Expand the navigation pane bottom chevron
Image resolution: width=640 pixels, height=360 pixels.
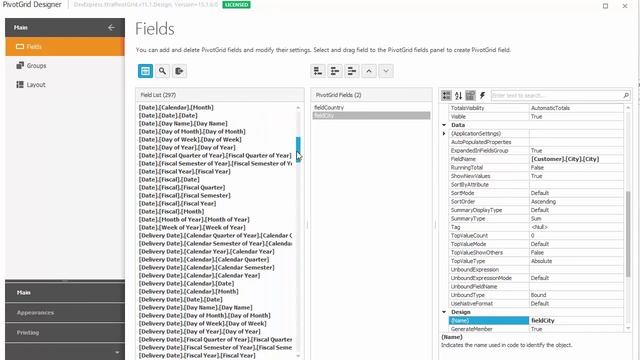pos(117,352)
